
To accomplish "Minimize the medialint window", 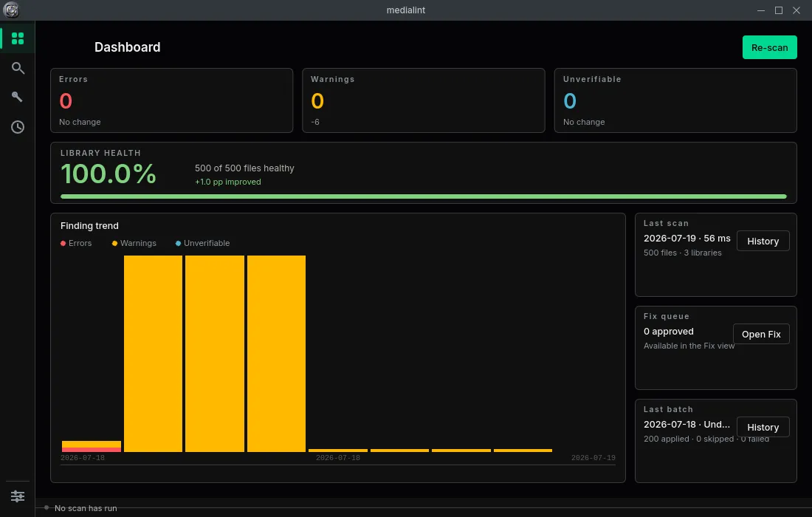I will pyautogui.click(x=761, y=10).
